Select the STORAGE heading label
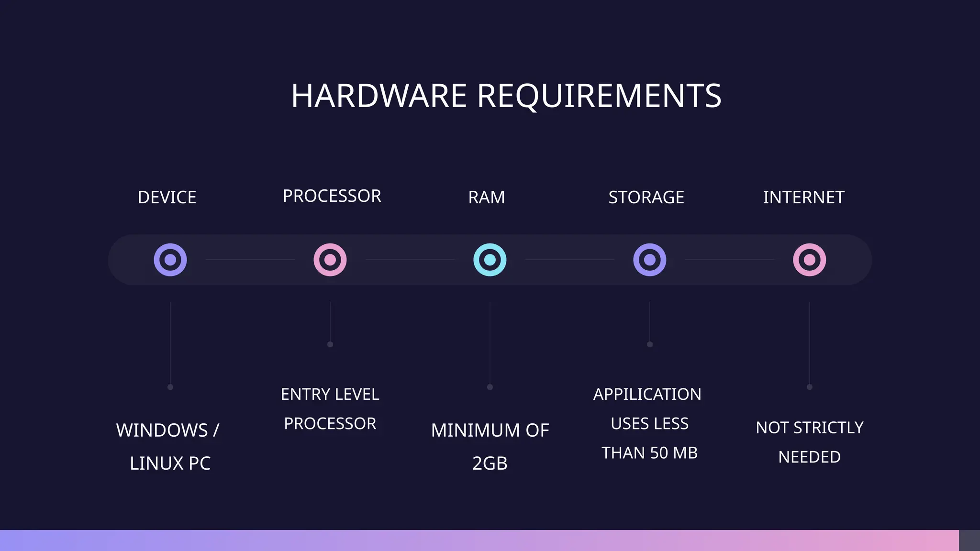980x551 pixels. click(646, 197)
